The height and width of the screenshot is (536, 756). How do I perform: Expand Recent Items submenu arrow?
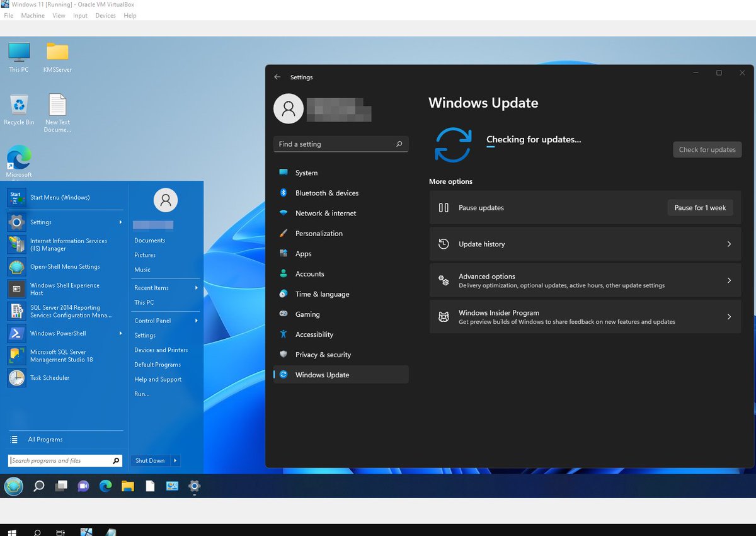196,288
